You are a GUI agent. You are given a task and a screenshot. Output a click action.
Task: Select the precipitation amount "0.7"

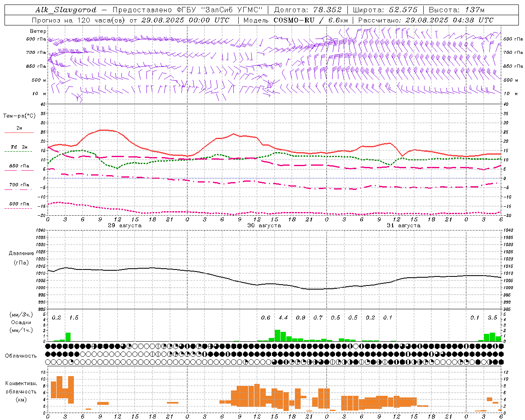tap(318, 317)
